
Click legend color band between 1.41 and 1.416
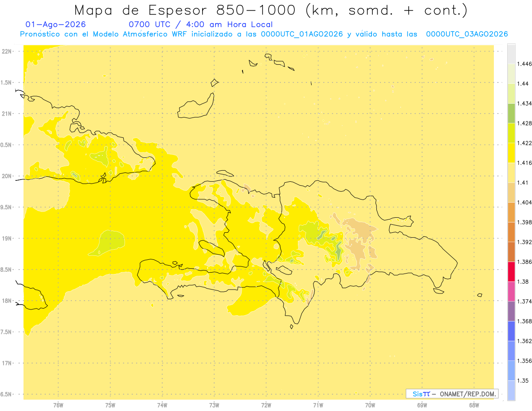(511, 172)
